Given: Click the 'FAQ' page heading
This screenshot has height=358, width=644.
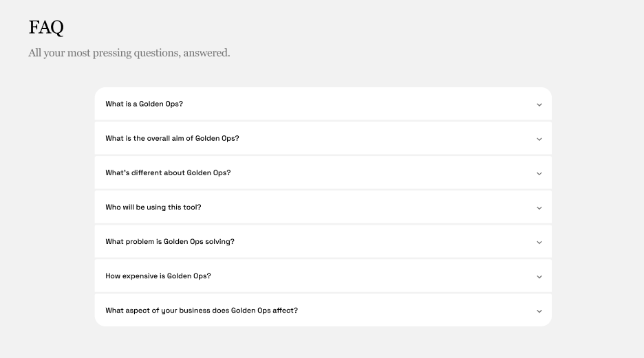Looking at the screenshot, I should pyautogui.click(x=46, y=27).
